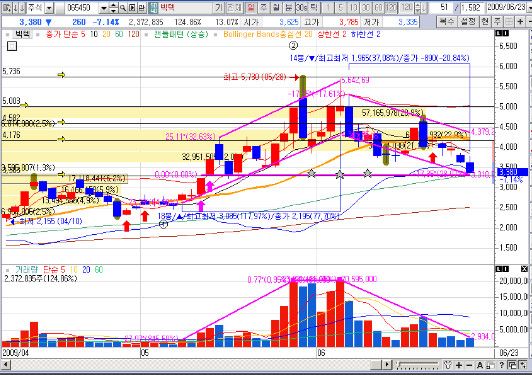This screenshot has height=375, width=532.
Task: Click the 주 button beside 현
Action: 497,22
